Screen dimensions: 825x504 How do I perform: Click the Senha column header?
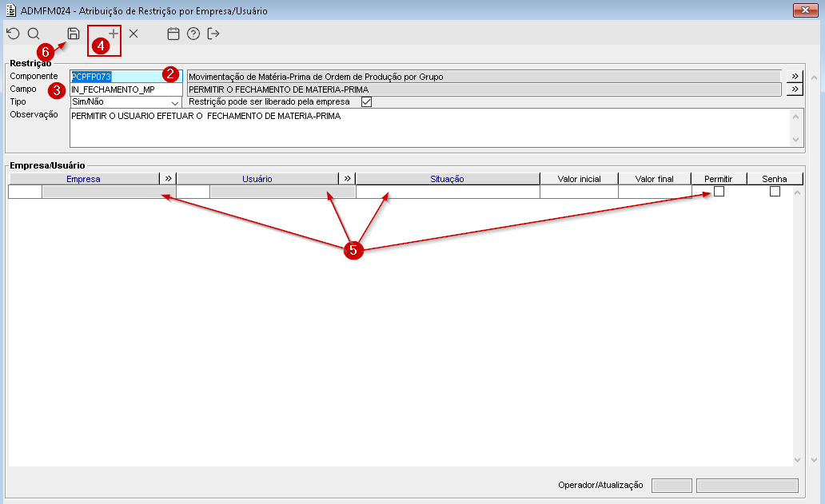tap(775, 179)
